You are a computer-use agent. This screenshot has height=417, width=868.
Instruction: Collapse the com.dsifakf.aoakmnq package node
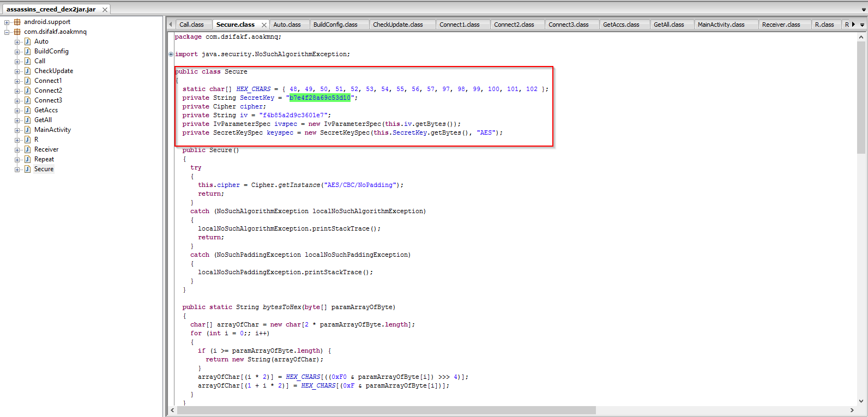(7, 32)
